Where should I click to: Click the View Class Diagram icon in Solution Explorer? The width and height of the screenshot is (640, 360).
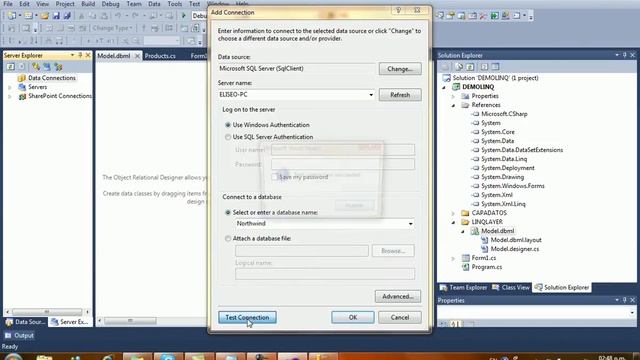(x=495, y=67)
